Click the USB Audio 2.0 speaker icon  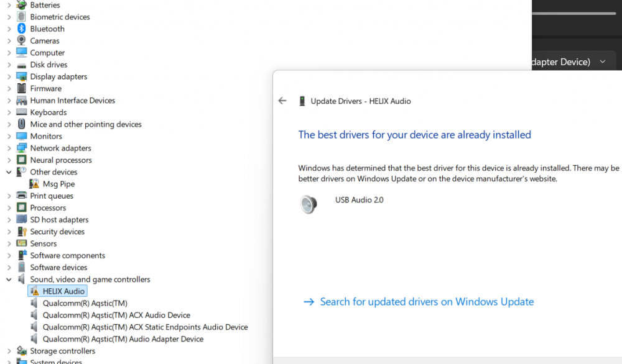click(x=309, y=204)
